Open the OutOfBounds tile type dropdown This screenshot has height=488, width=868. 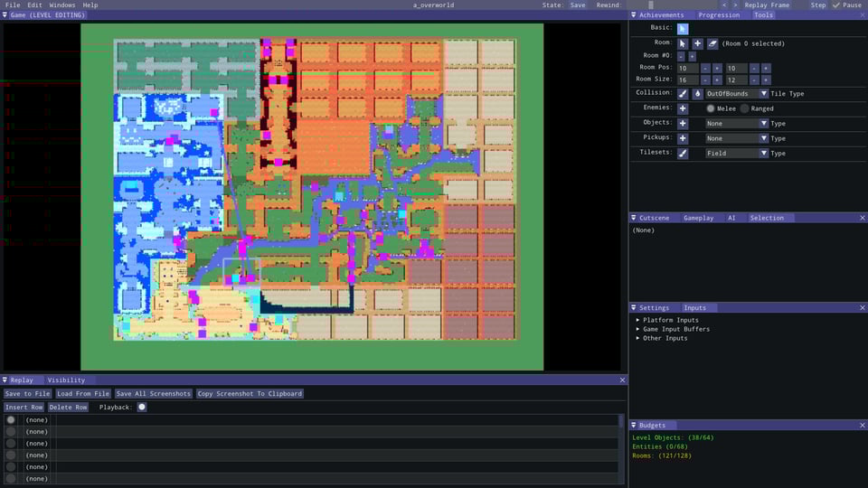click(x=736, y=94)
